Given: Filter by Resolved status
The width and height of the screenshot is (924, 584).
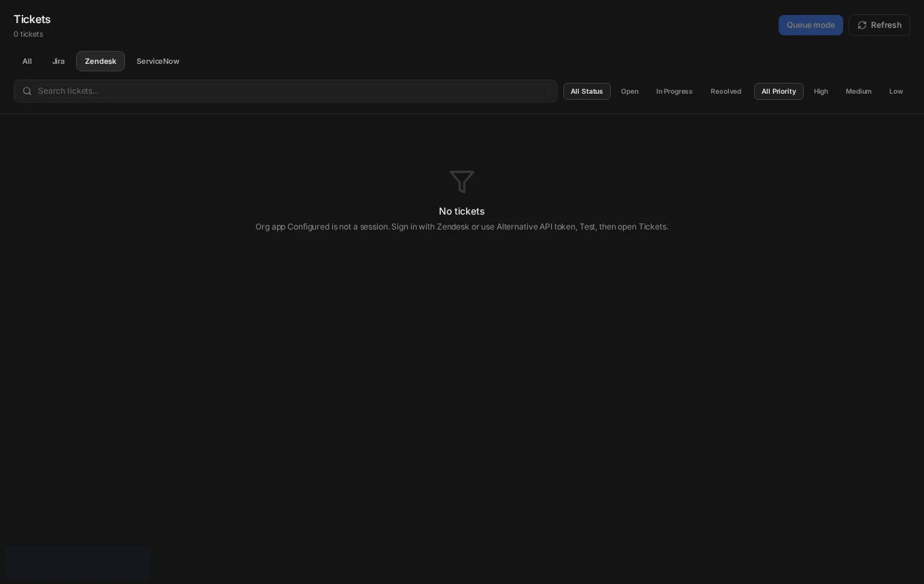Looking at the screenshot, I should click(726, 92).
